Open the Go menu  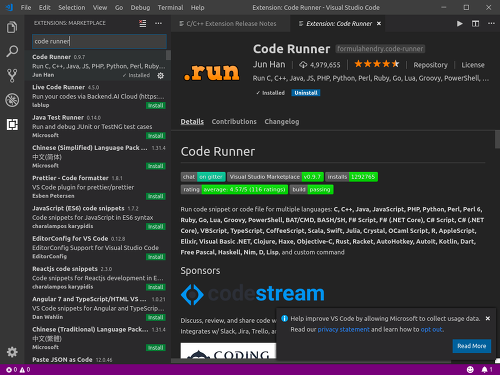119,7
